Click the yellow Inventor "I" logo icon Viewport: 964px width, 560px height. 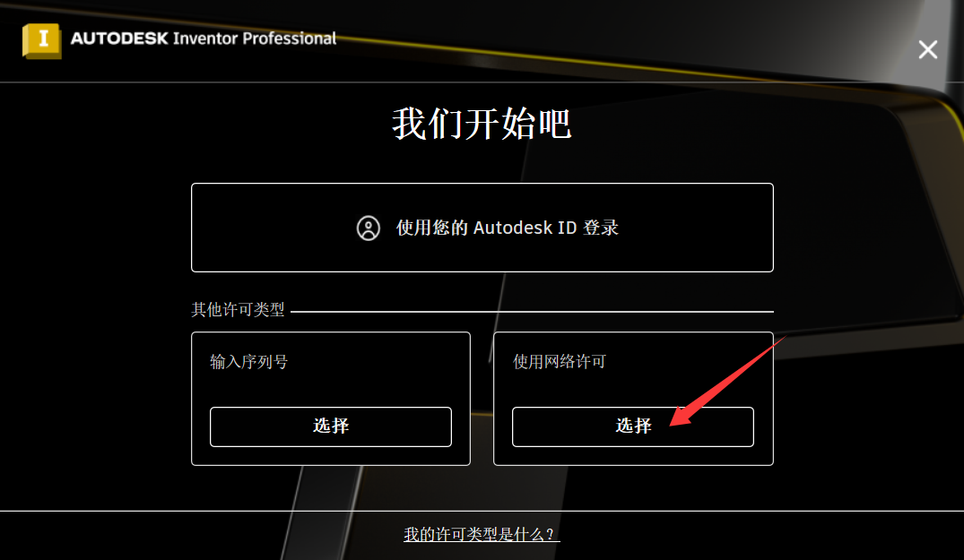pyautogui.click(x=42, y=40)
